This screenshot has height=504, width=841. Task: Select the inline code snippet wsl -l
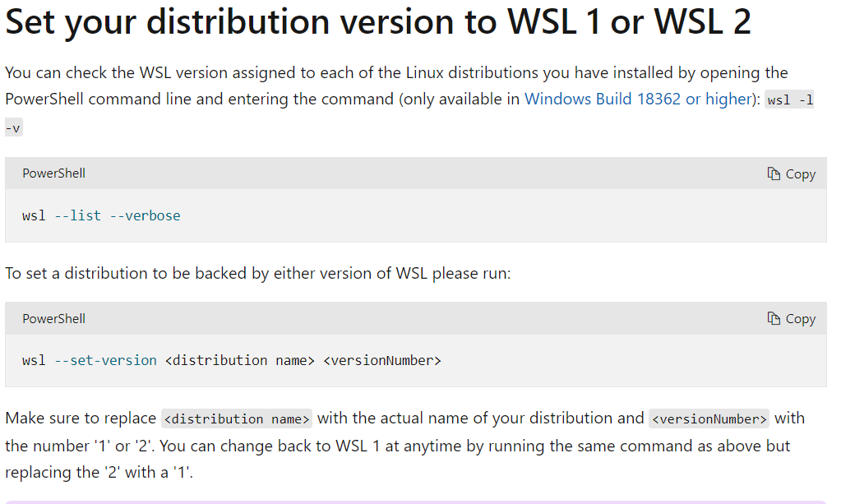pyautogui.click(x=788, y=99)
